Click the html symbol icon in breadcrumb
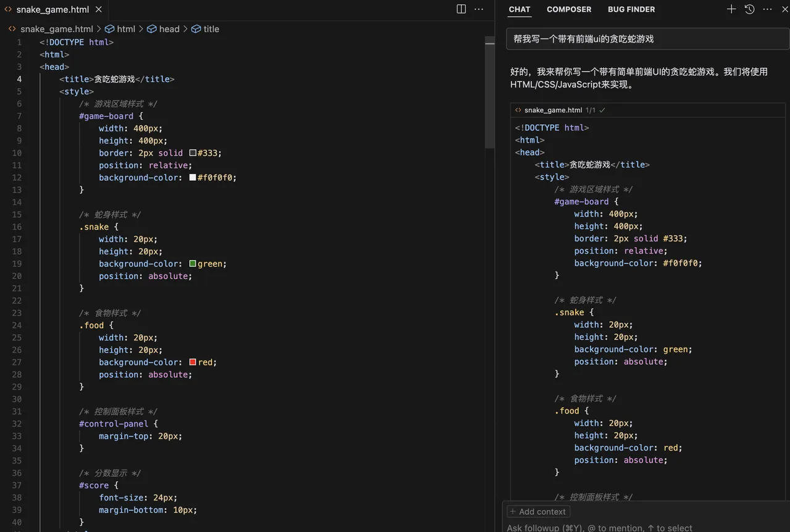 [x=110, y=29]
